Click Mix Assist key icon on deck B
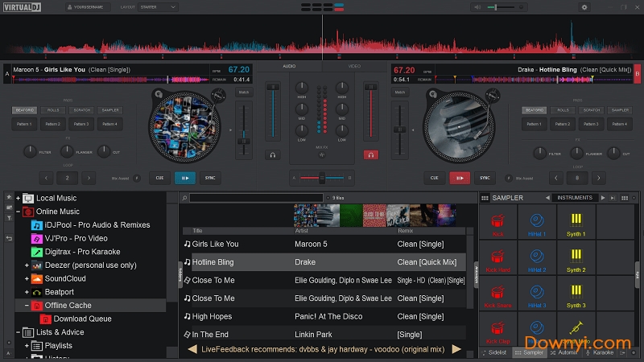 [509, 178]
